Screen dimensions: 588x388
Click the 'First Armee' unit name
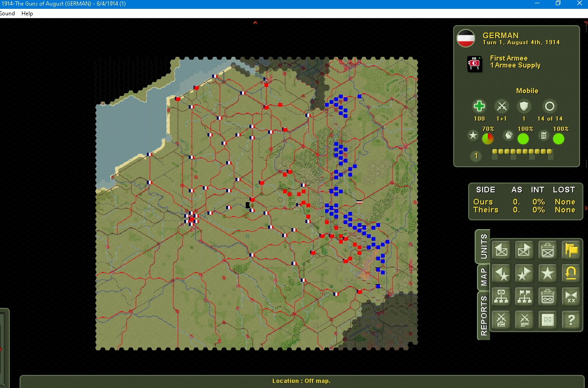(x=509, y=58)
